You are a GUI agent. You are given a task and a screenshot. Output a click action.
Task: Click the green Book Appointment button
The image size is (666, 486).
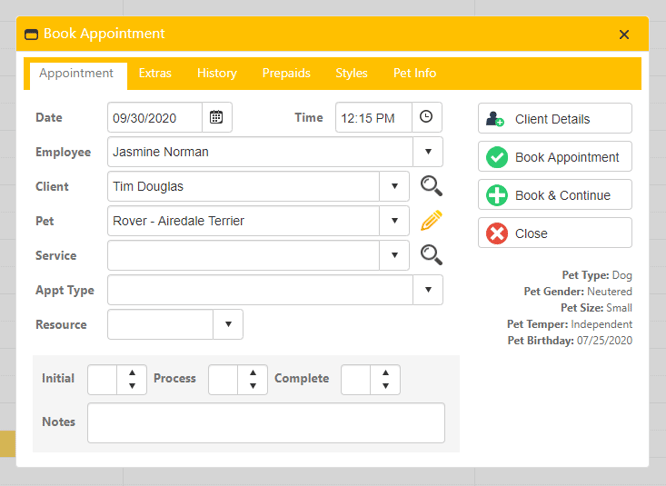(555, 157)
